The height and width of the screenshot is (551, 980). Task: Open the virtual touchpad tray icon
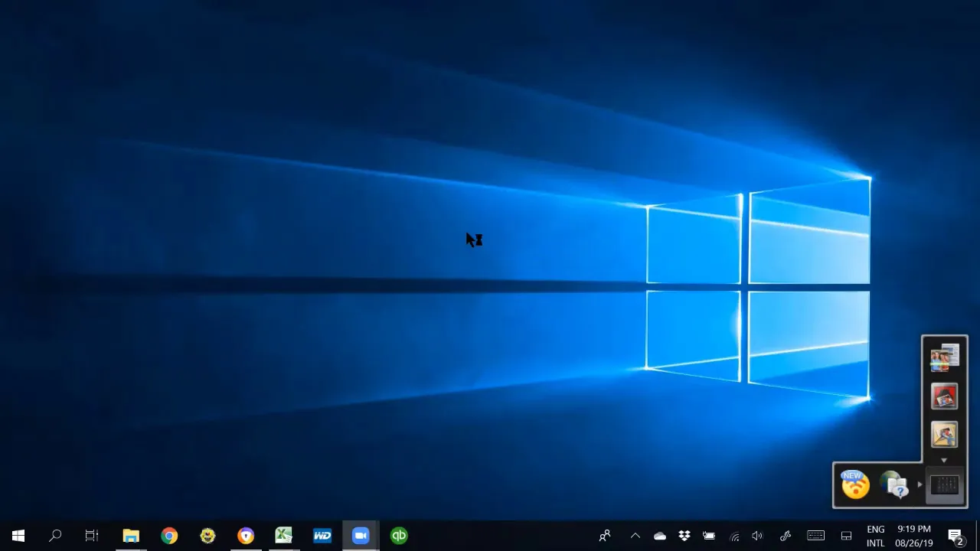click(846, 536)
